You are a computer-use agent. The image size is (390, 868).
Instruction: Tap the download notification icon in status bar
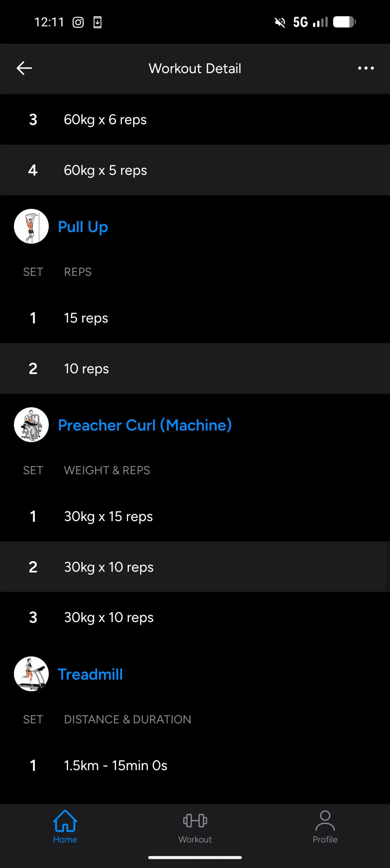pos(97,22)
